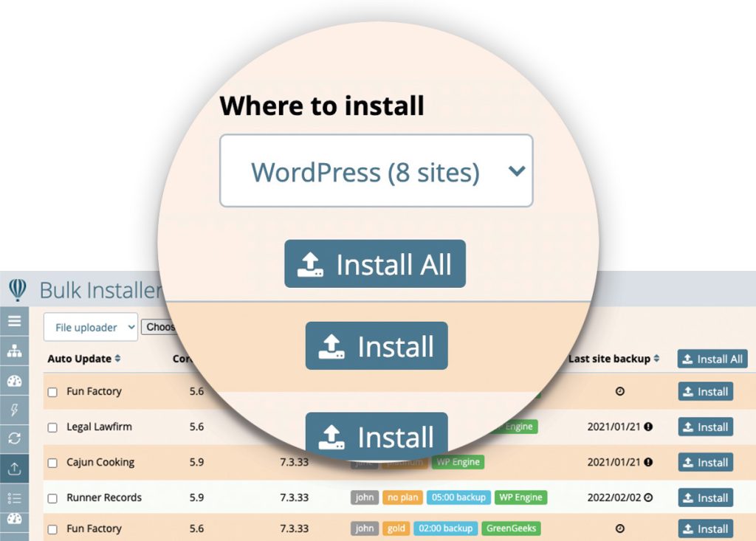Click warning icon beside Legal Lawfirm backup date
Image resolution: width=756 pixels, height=541 pixels.
tap(648, 427)
